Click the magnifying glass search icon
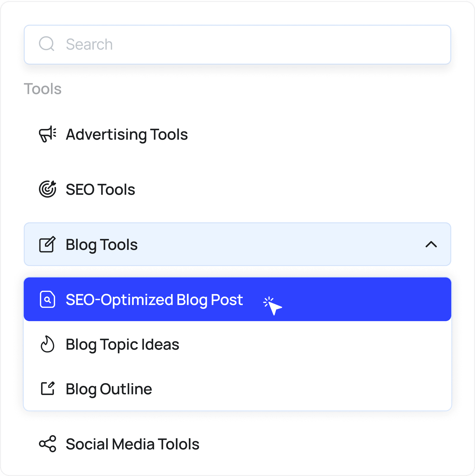The image size is (475, 476). 47,44
